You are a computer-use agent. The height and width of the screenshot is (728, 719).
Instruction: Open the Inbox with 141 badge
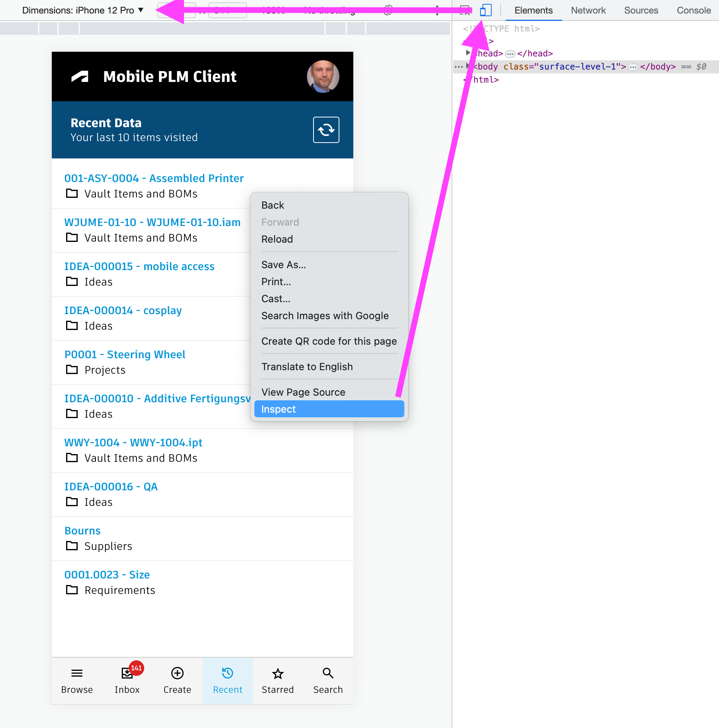click(127, 674)
